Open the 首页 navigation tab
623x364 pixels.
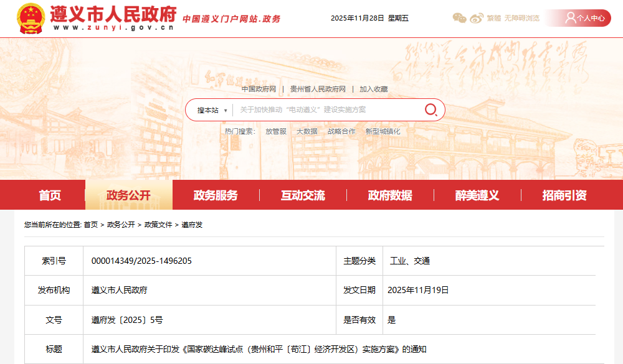tap(50, 195)
